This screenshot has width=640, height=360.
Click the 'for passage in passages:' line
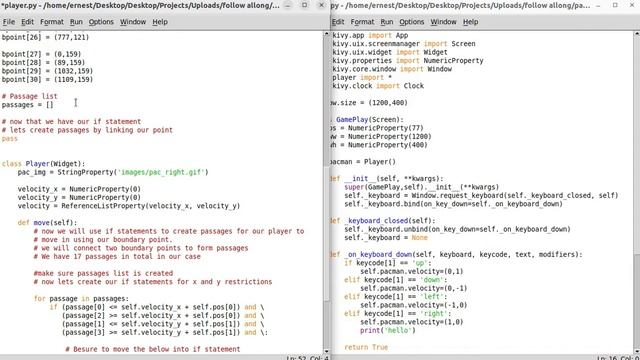point(81,299)
